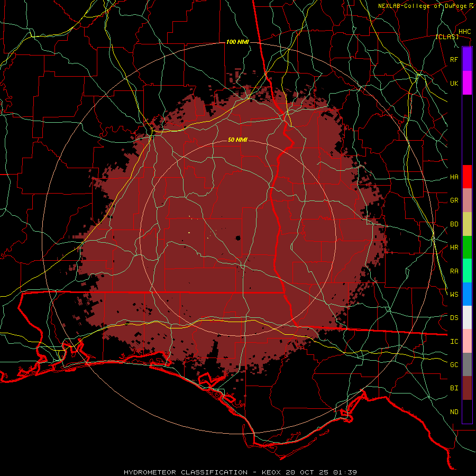Image resolution: width=476 pixels, height=476 pixels.
Task: Click the HA label beside the legend
Action: tap(454, 177)
